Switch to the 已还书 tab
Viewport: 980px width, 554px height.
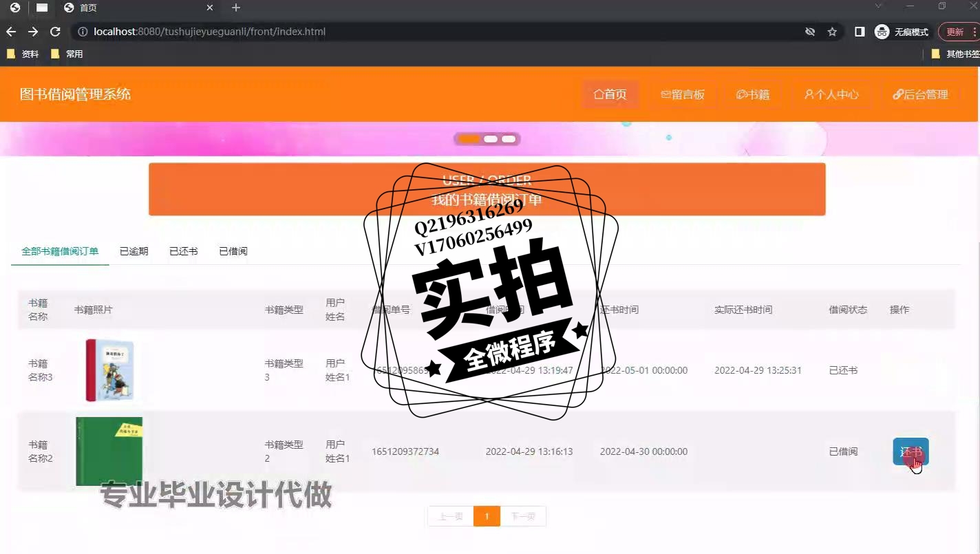[x=183, y=251]
